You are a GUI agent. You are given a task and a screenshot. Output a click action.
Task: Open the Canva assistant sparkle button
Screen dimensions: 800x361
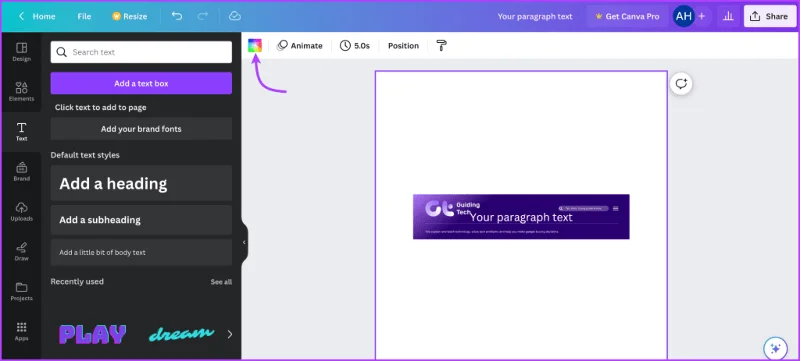775,349
